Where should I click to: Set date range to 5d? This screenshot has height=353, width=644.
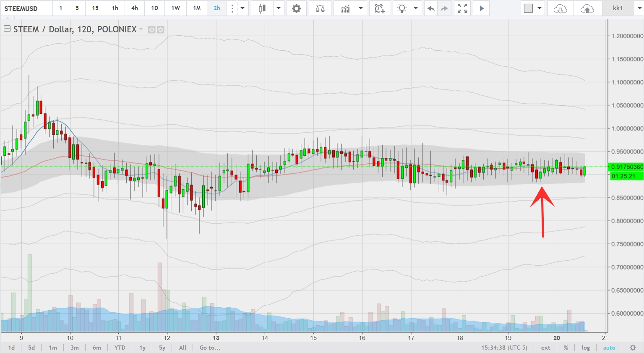(x=31, y=348)
